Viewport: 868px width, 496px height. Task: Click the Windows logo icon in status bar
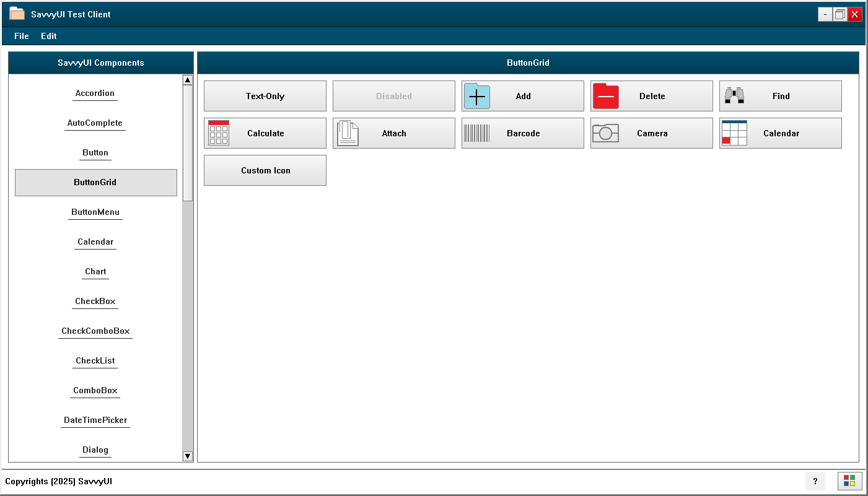tap(849, 481)
